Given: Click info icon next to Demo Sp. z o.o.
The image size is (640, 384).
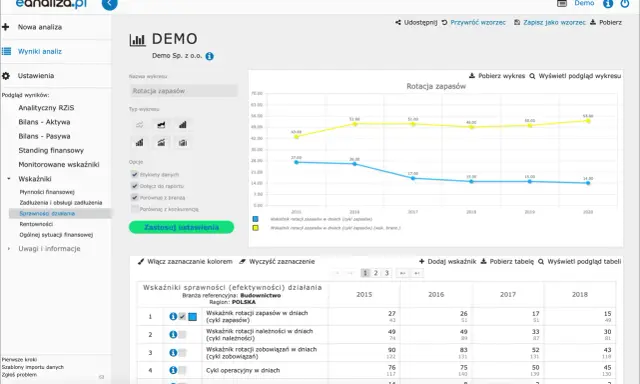Looking at the screenshot, I should 209,56.
